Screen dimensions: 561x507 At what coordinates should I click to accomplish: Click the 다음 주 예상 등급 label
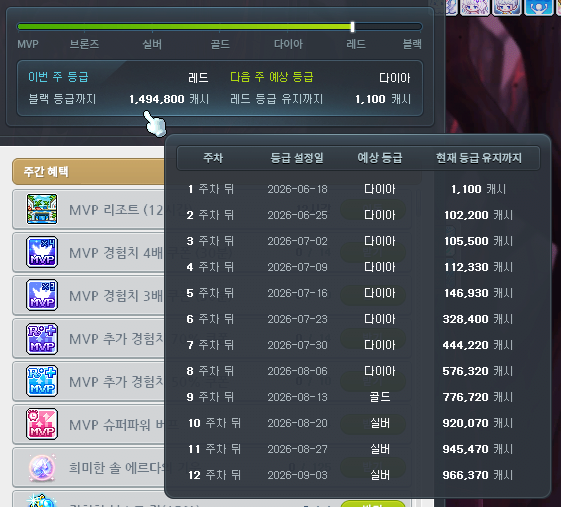coord(272,77)
